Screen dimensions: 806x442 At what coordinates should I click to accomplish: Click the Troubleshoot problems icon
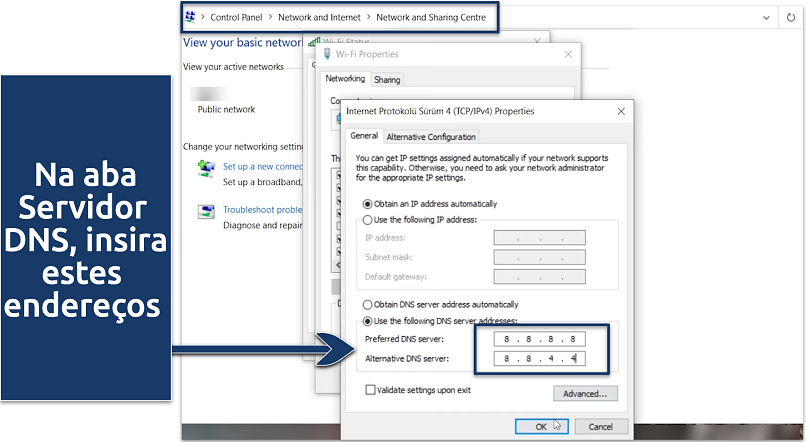point(207,212)
